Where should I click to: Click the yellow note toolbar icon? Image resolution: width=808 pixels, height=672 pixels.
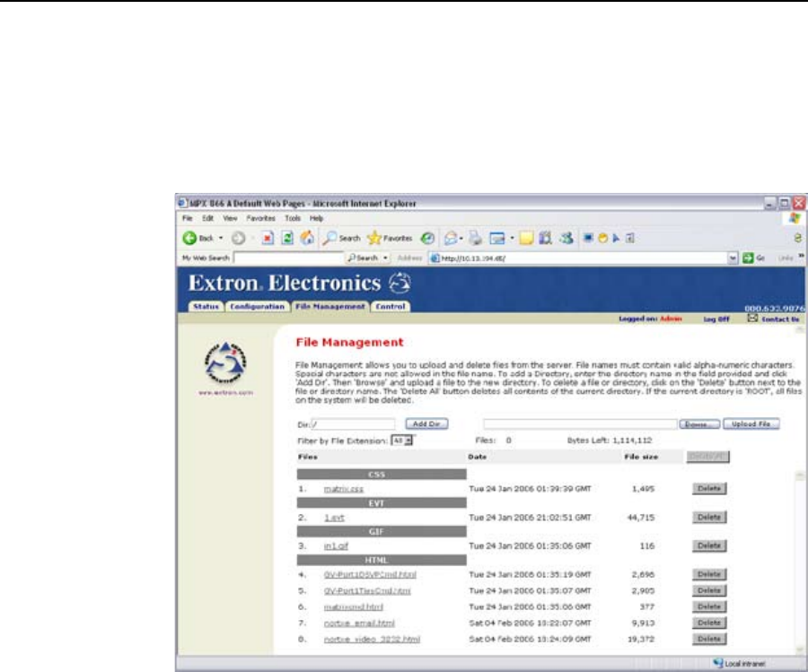[526, 238]
